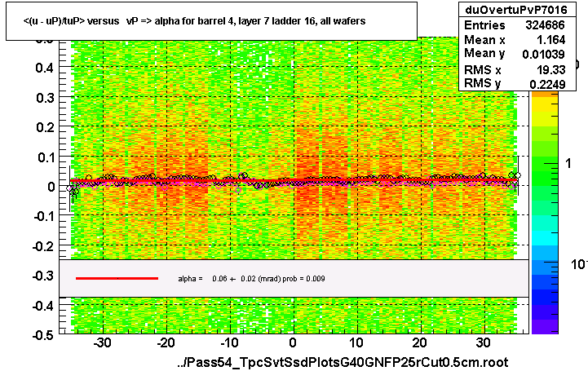Click the RMS x value 19.33
The height and width of the screenshot is (371, 588).
coord(550,69)
